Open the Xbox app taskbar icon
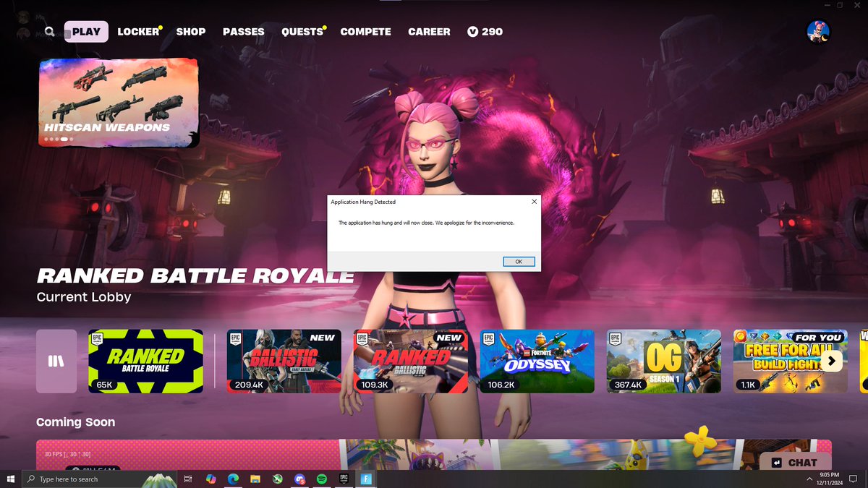Viewport: 868px width, 488px height. coord(277,479)
